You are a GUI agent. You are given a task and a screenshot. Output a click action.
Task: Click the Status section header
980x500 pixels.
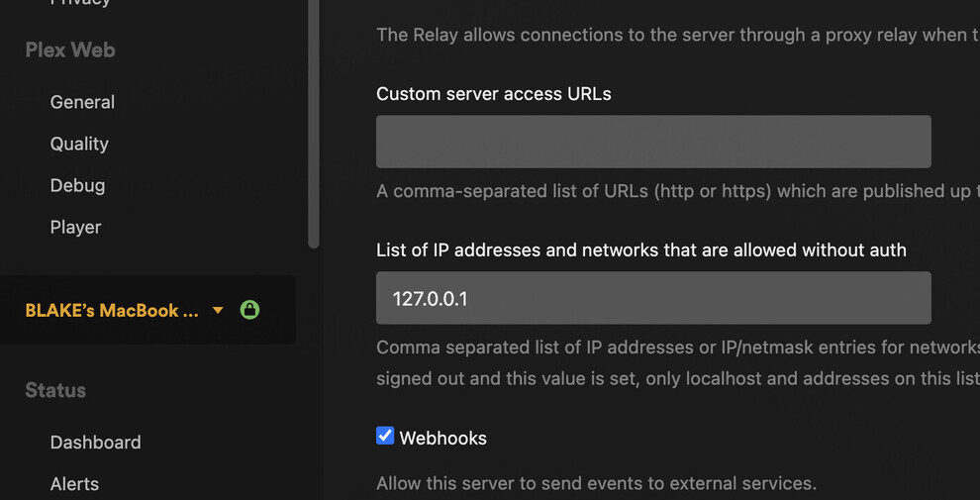[x=55, y=390]
